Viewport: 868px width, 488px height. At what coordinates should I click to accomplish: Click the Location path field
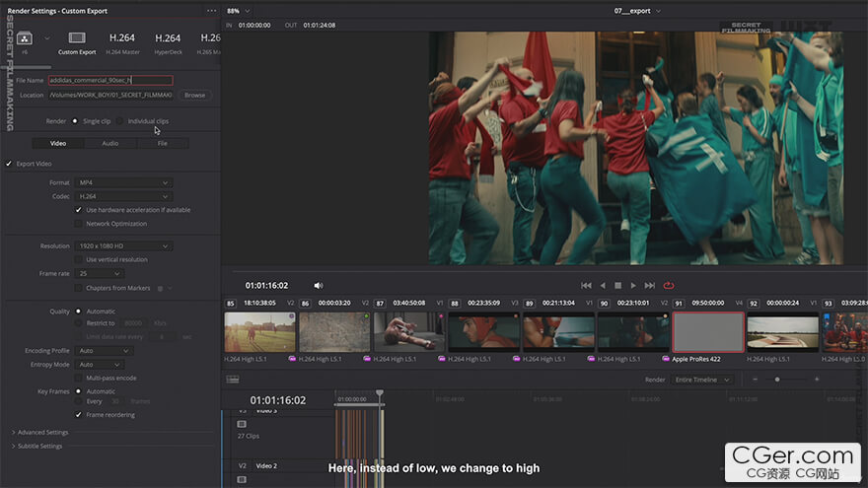[110, 96]
